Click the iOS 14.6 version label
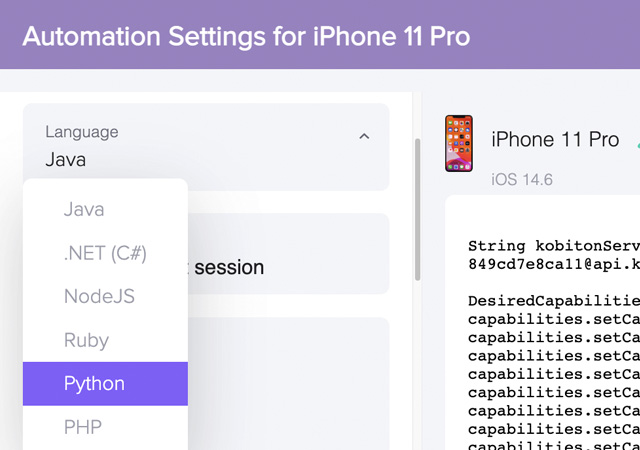640x450 pixels. pyautogui.click(x=522, y=180)
